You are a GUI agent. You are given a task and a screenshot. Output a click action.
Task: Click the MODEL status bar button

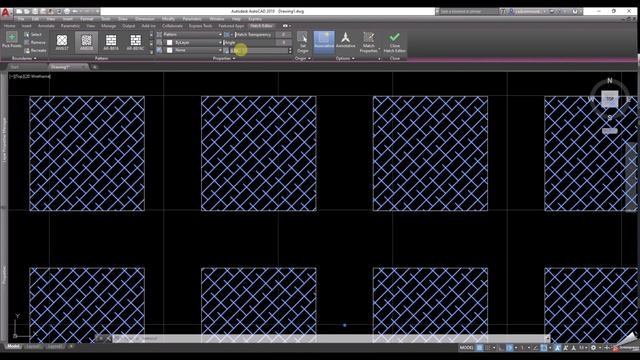click(466, 348)
